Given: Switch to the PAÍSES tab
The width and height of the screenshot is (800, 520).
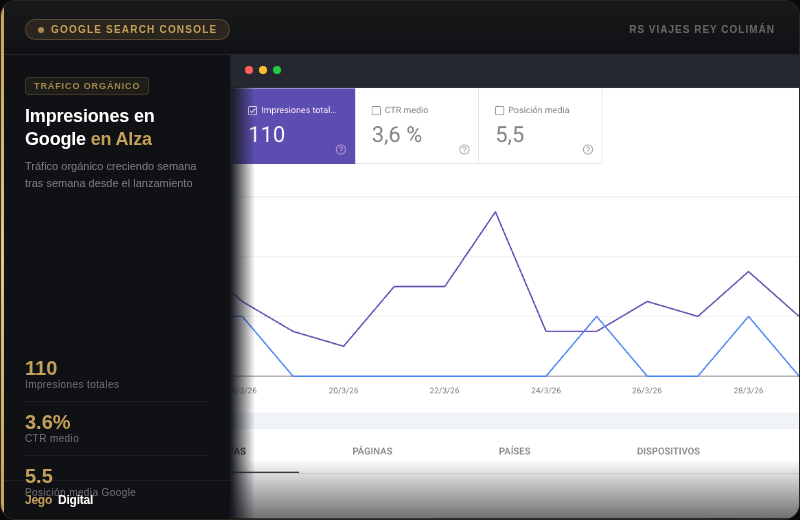Looking at the screenshot, I should pos(514,451).
